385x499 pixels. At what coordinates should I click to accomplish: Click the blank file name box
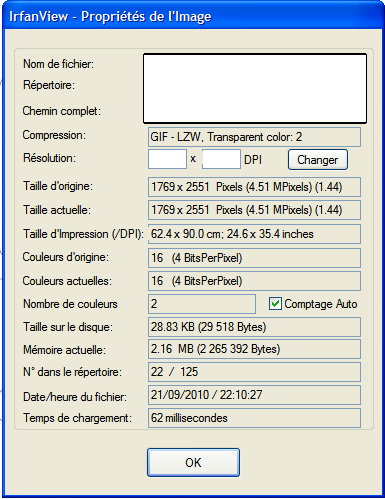(255, 88)
